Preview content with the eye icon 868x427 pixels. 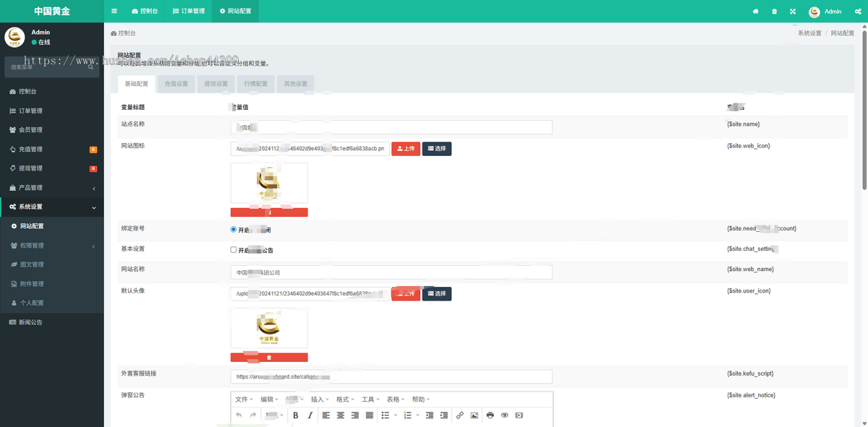505,415
